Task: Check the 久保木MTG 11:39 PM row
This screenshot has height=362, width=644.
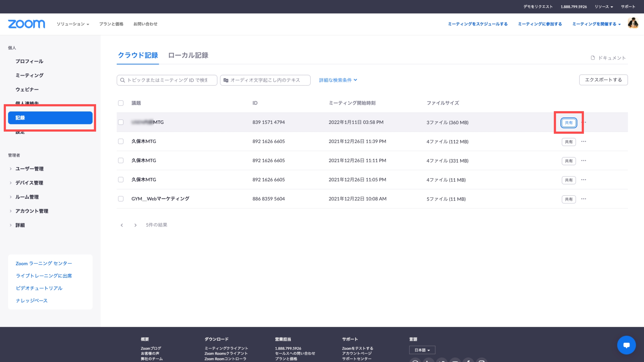Action: pos(121,141)
